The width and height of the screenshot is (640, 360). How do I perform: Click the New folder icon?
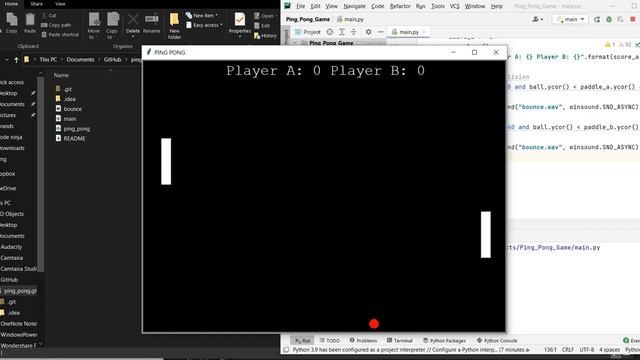coord(174,20)
